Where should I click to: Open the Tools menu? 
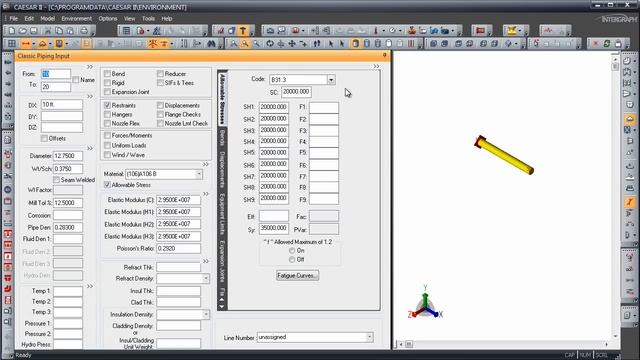pos(148,18)
